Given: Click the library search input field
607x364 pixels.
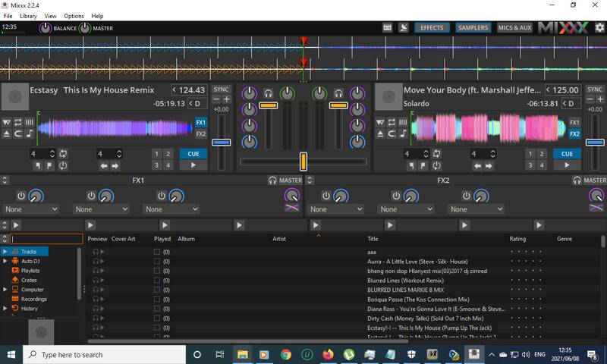Looking at the screenshot, I should (46, 239).
